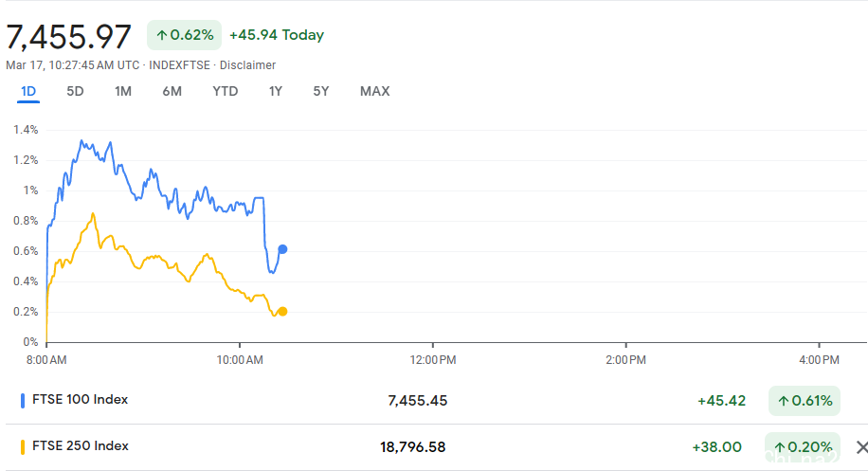This screenshot has width=868, height=471.
Task: Switch to the 5Y time range
Action: (321, 91)
